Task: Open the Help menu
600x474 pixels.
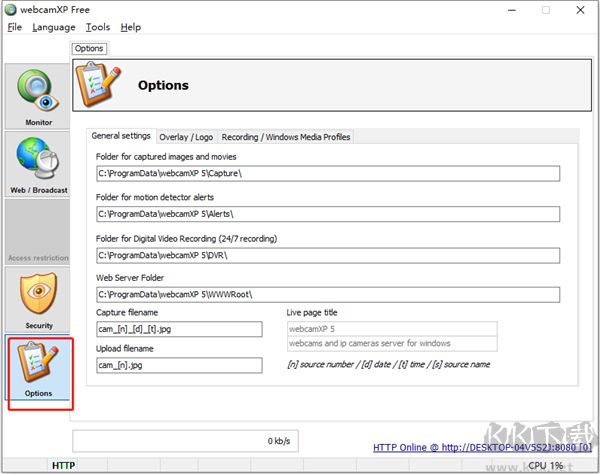Action: tap(131, 27)
